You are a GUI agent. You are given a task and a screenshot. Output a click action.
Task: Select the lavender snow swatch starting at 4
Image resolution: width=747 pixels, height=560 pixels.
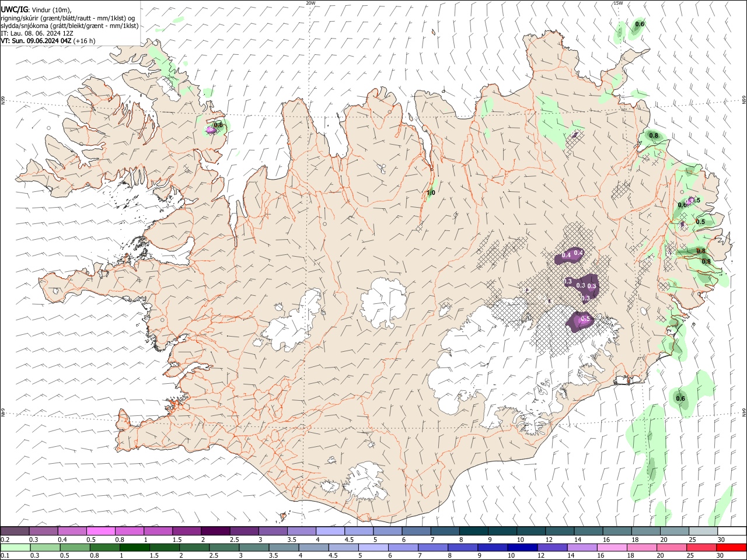click(x=330, y=531)
